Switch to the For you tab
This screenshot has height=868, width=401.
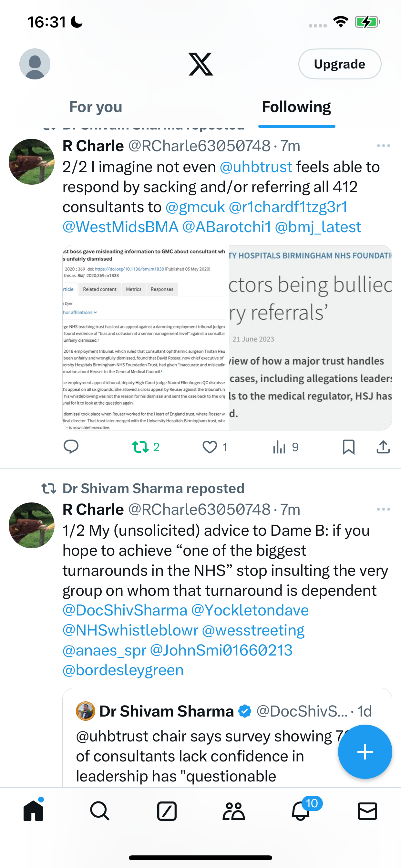coord(96,107)
